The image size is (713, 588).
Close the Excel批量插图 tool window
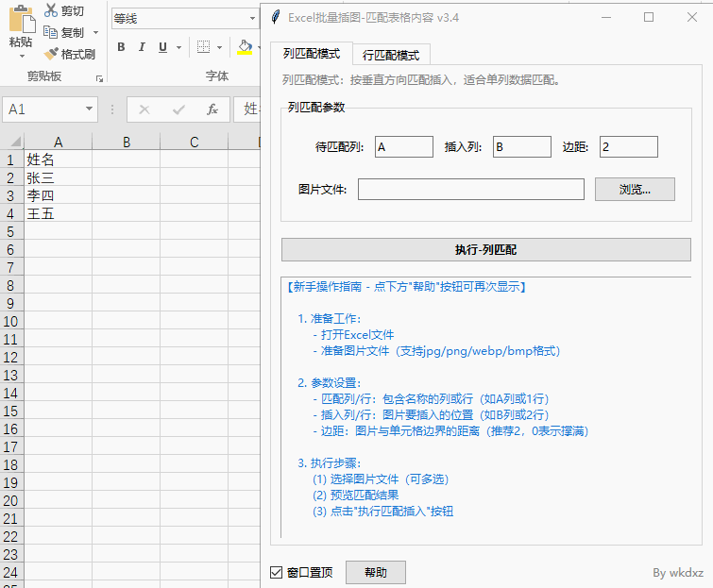[x=692, y=17]
